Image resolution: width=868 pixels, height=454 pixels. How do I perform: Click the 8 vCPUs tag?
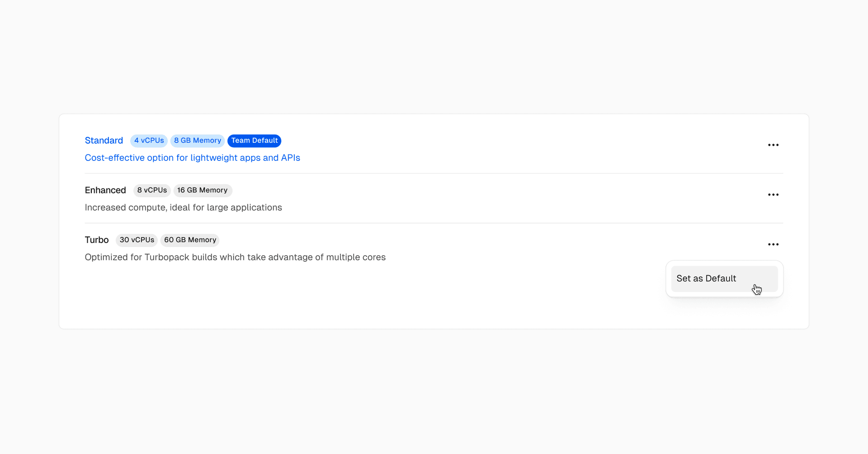coord(152,190)
